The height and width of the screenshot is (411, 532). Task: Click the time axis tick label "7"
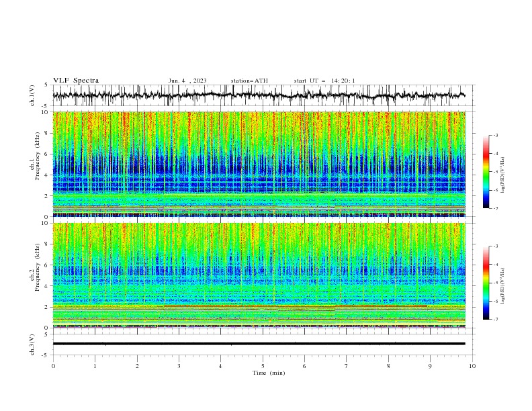pos(347,366)
